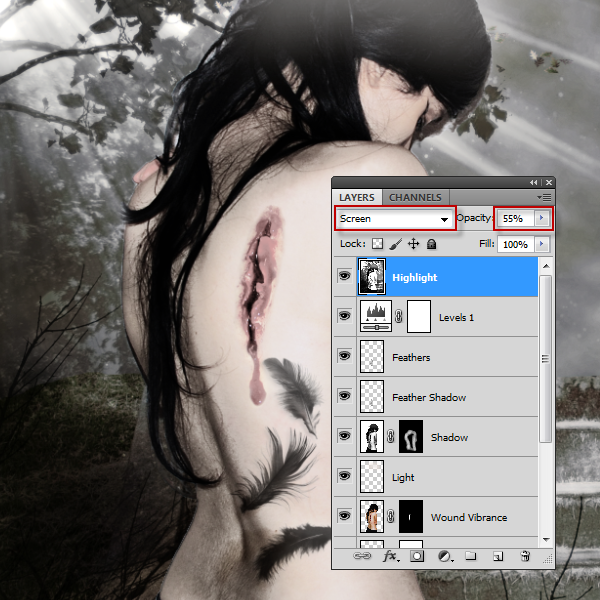600x600 pixels.
Task: Hide the Light layer
Action: tap(344, 476)
